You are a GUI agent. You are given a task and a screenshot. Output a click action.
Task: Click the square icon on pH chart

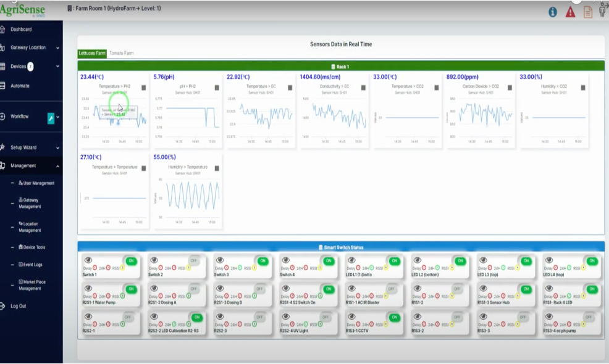click(217, 88)
